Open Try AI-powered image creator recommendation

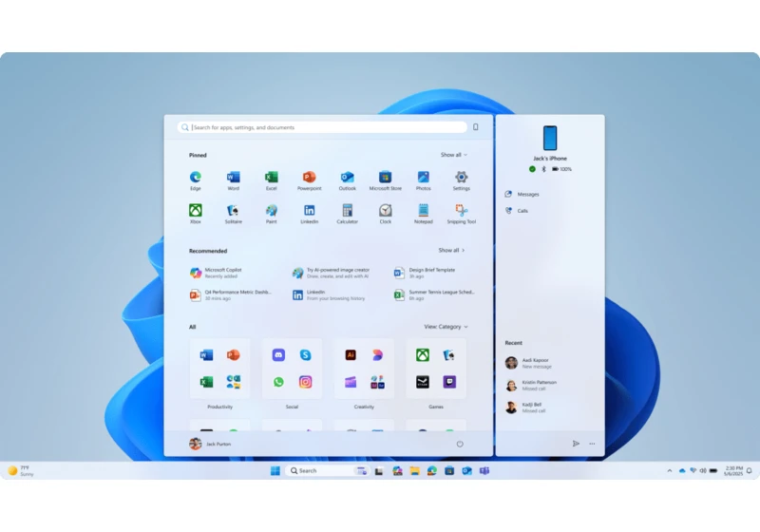point(332,273)
